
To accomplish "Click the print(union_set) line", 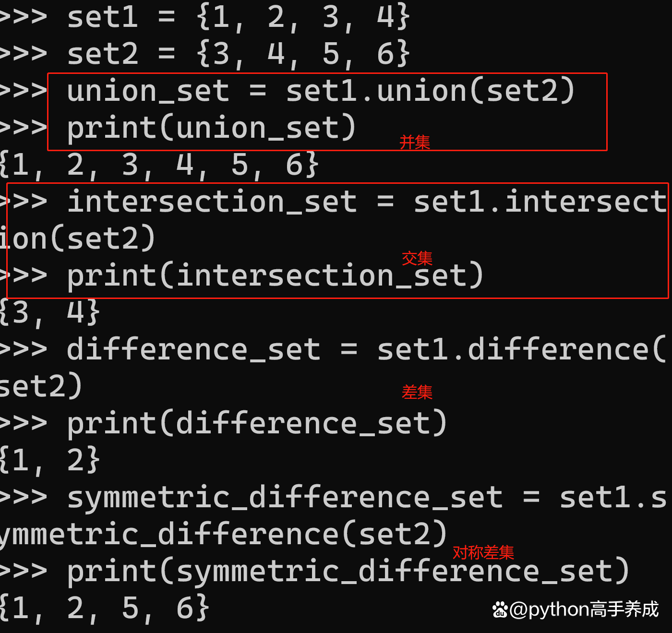I will coord(211,128).
